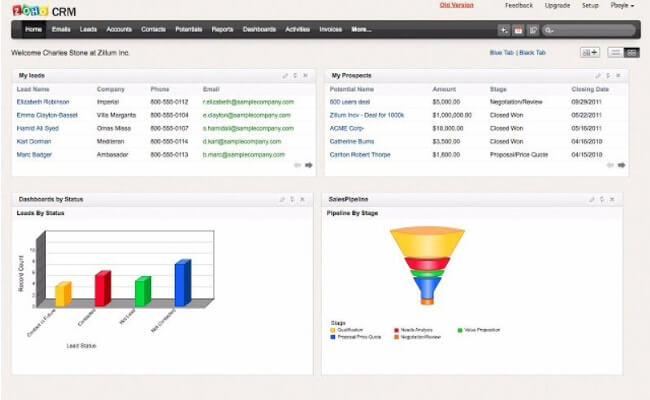Viewport: 650px width, 400px height.
Task: Click the add component button
Action: click(x=590, y=53)
